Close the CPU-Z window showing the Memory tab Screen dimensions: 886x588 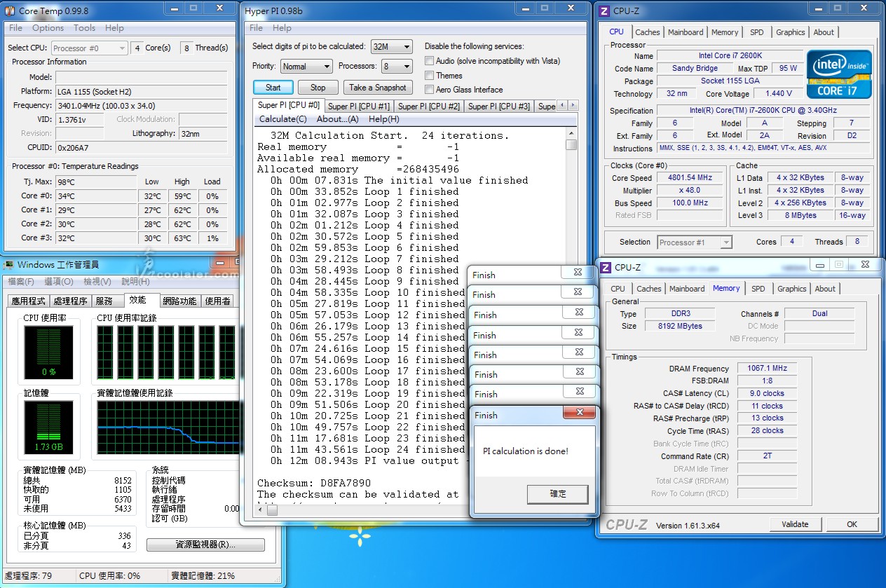pos(866,265)
